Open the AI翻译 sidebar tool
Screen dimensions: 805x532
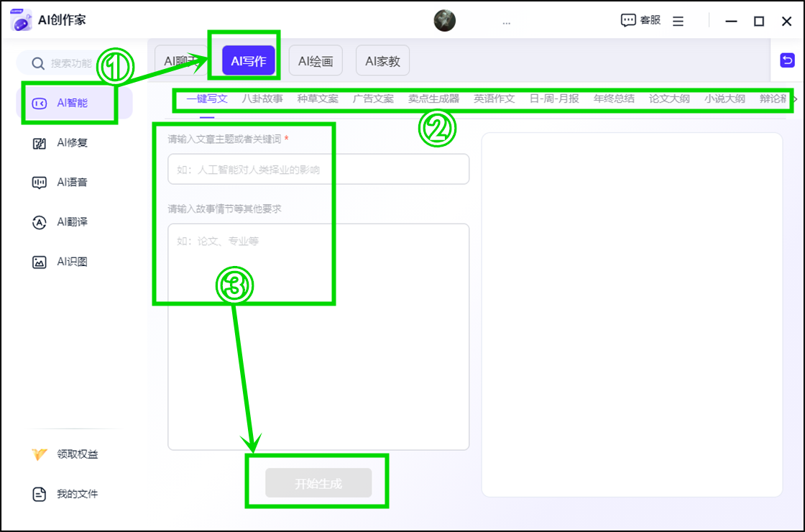pos(72,222)
